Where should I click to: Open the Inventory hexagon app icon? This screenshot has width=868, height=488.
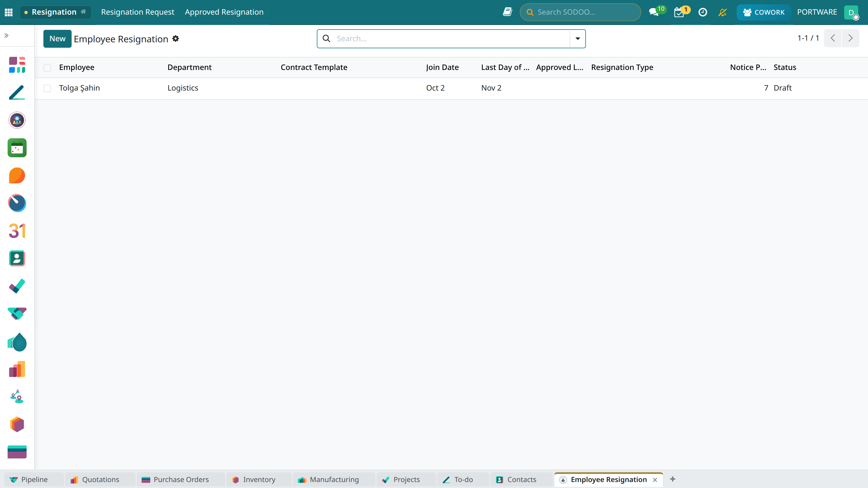17,424
